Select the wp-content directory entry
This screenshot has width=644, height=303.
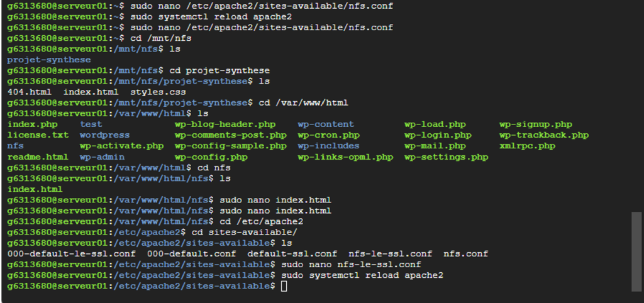click(x=326, y=124)
